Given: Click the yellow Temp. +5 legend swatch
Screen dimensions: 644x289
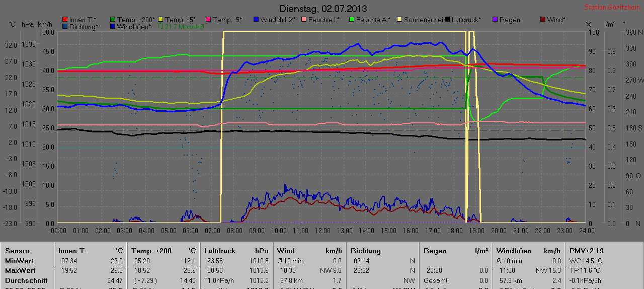Looking at the screenshot, I should point(160,20).
